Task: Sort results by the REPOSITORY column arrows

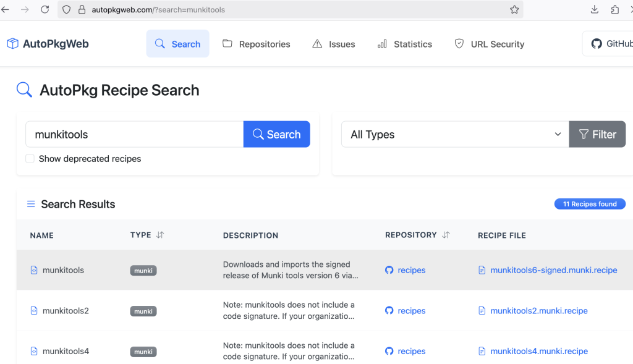Action: tap(446, 235)
